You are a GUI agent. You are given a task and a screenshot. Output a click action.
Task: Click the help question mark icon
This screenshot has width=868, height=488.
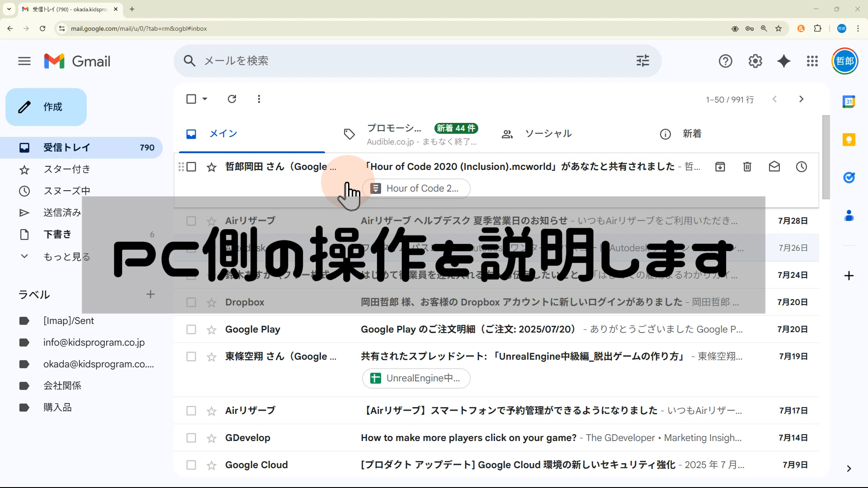pos(725,61)
